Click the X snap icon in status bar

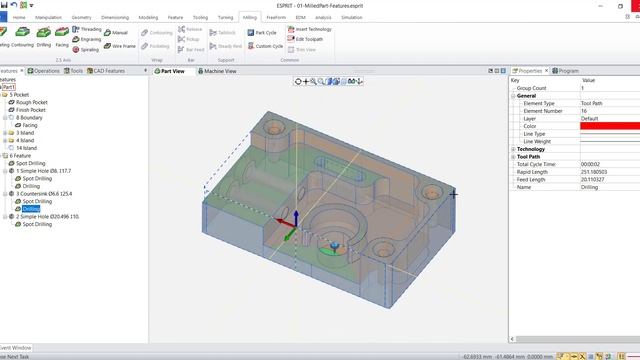(582, 357)
